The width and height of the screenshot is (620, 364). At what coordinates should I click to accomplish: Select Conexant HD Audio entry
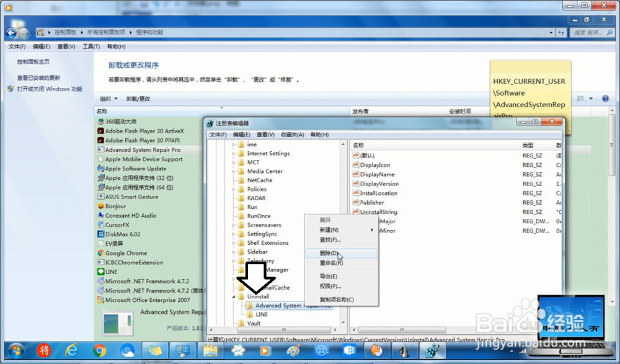pos(130,216)
